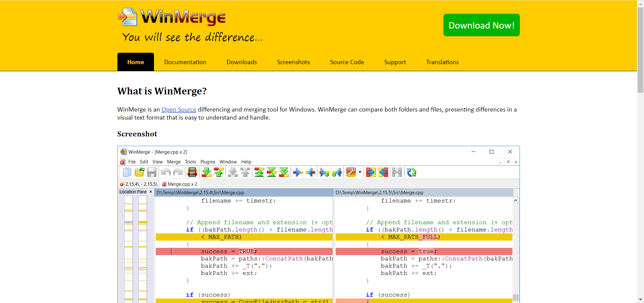Click the Copy Left blue arrow icon
Viewport: 644px width, 303px height.
[x=310, y=172]
